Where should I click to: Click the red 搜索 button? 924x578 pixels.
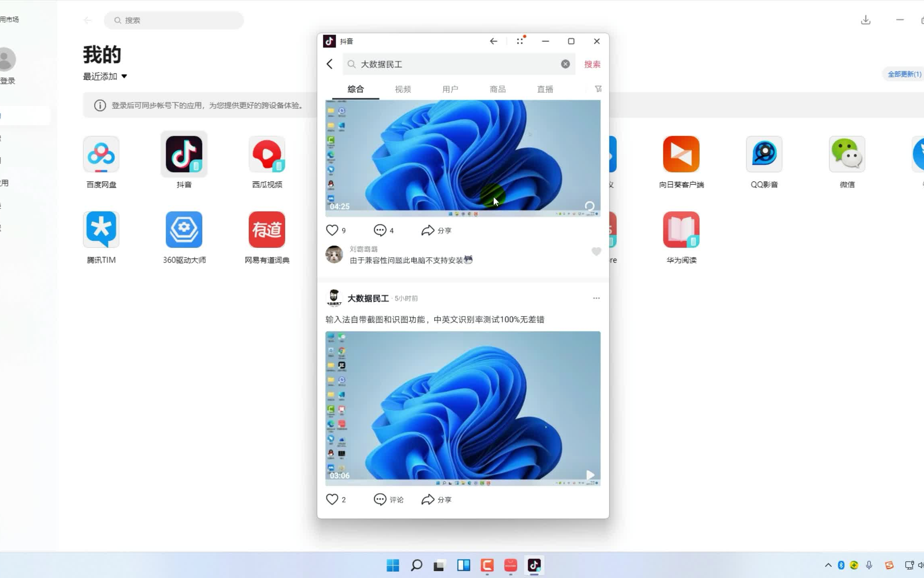tap(592, 64)
